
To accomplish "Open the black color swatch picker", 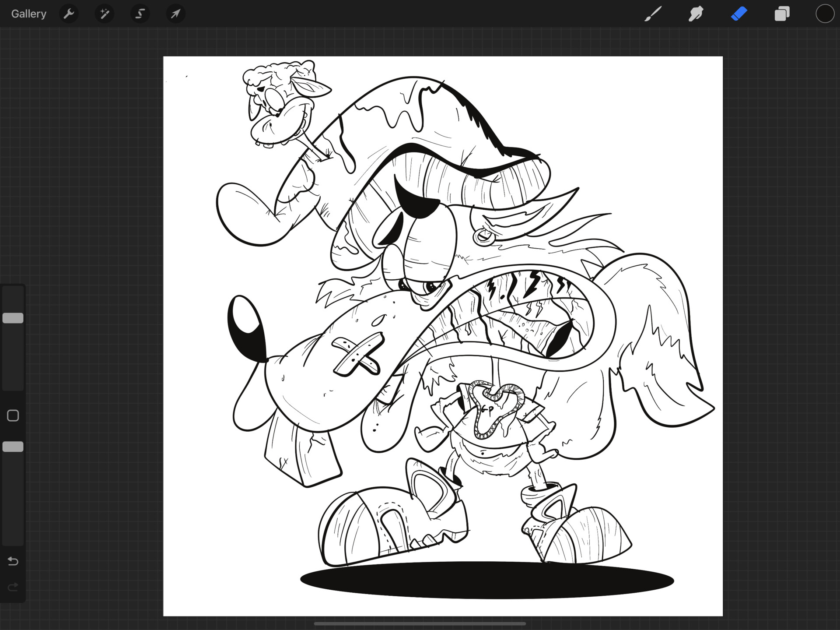I will [825, 14].
